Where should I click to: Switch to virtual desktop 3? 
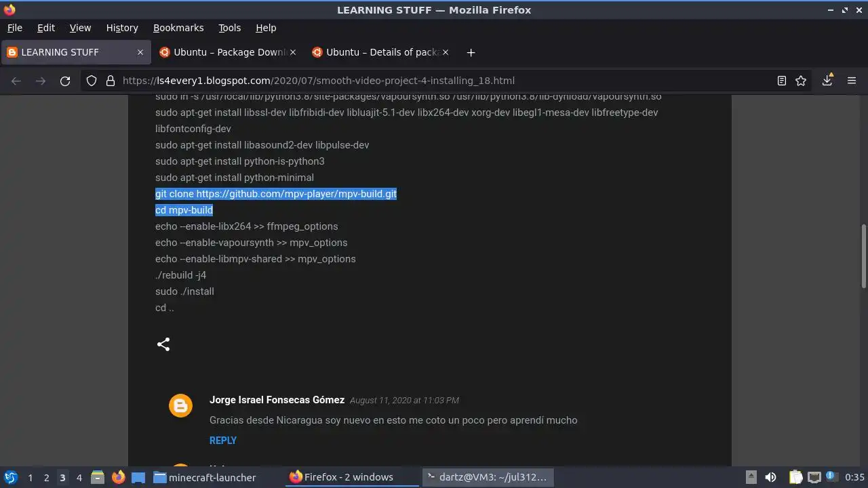[62, 477]
